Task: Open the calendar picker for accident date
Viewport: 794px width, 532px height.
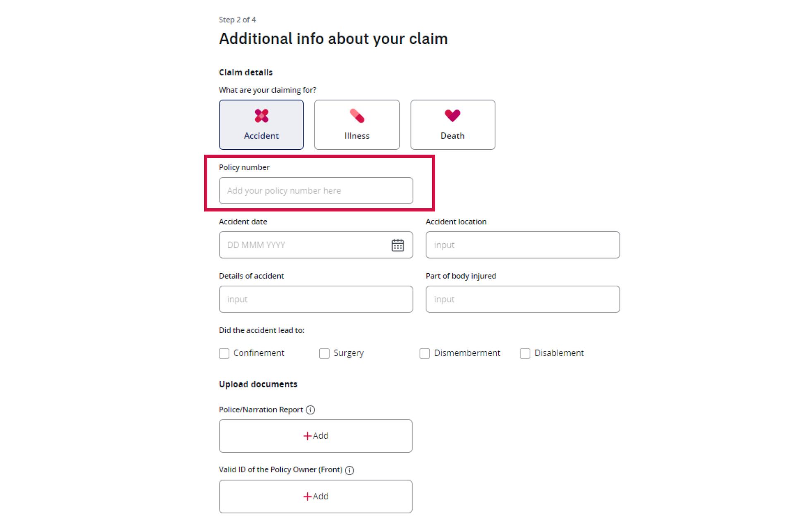Action: click(398, 245)
